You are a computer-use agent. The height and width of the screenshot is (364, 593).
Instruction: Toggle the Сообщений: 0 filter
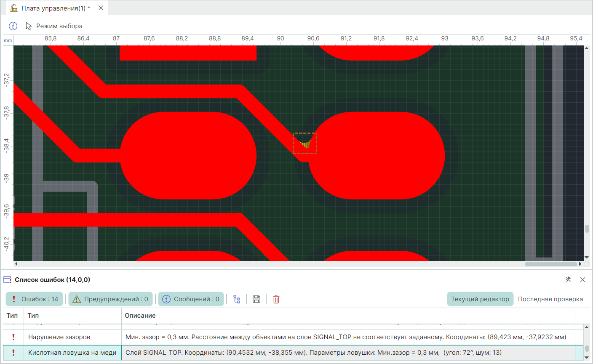(x=191, y=299)
